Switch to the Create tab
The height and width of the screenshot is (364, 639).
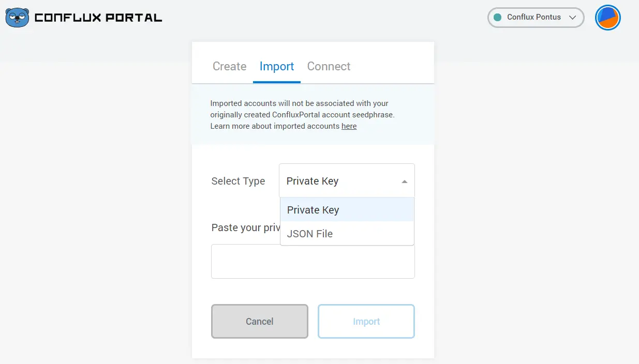(x=229, y=66)
